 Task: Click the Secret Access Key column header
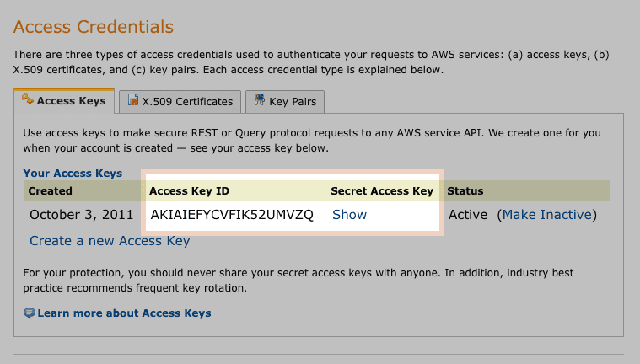pos(382,191)
